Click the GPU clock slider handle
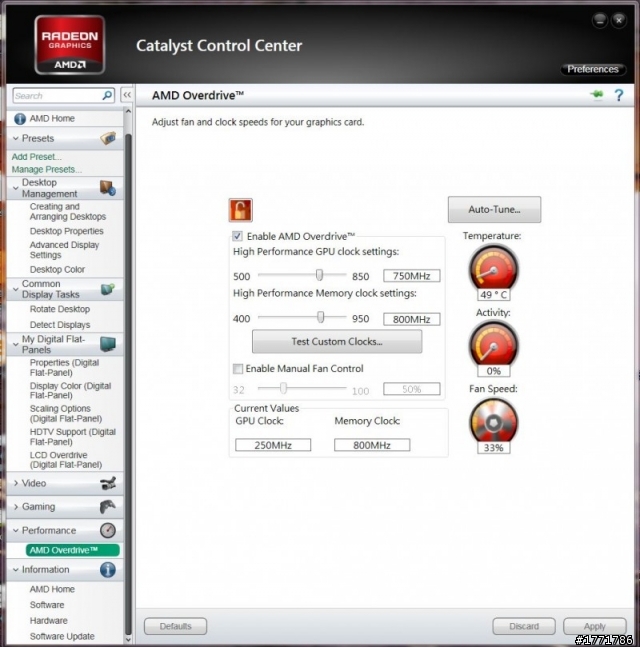 pyautogui.click(x=319, y=275)
